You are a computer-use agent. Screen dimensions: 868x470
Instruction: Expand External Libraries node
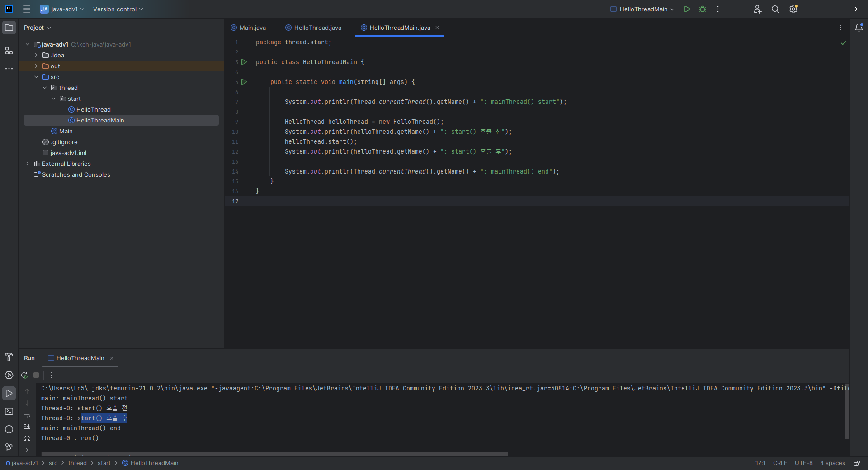click(x=28, y=164)
